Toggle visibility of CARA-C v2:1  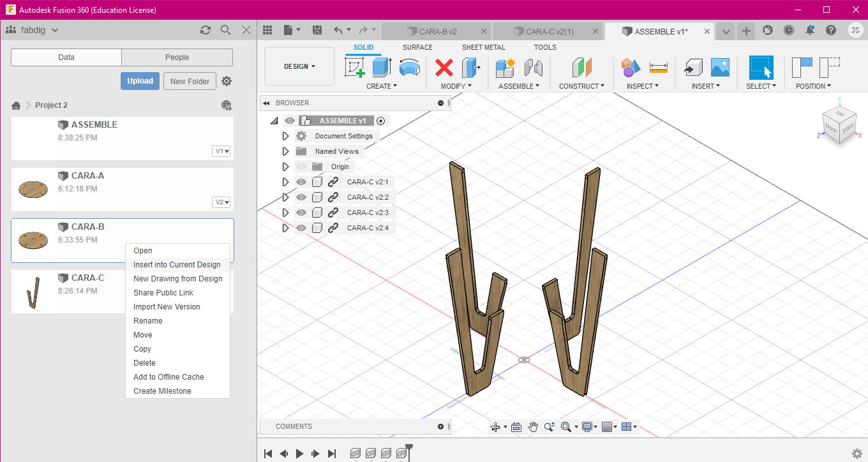click(x=301, y=182)
